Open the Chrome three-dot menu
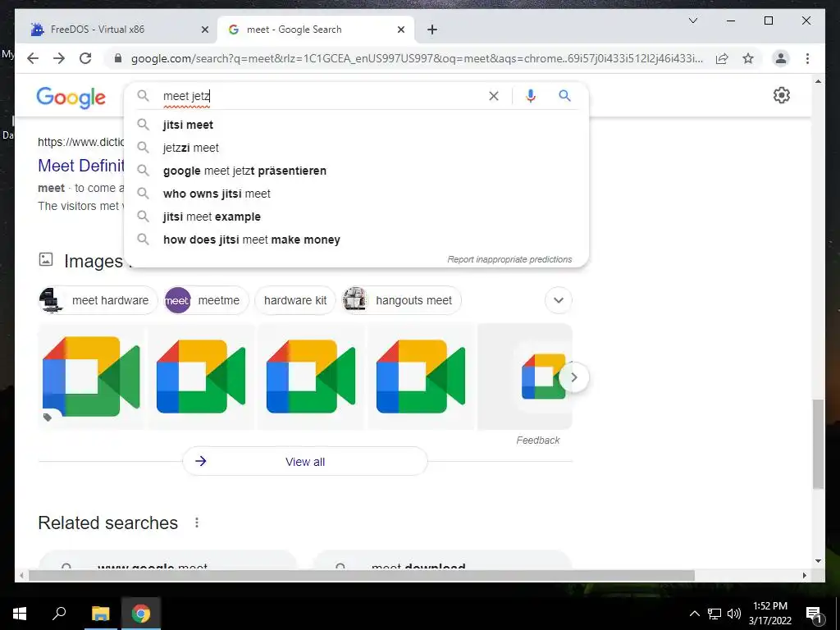840x630 pixels. 807,58
